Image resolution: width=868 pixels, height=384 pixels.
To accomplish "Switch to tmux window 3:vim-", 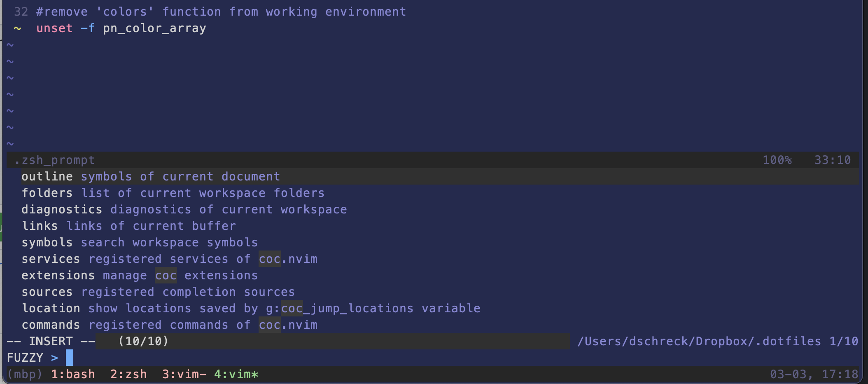I will pyautogui.click(x=184, y=374).
